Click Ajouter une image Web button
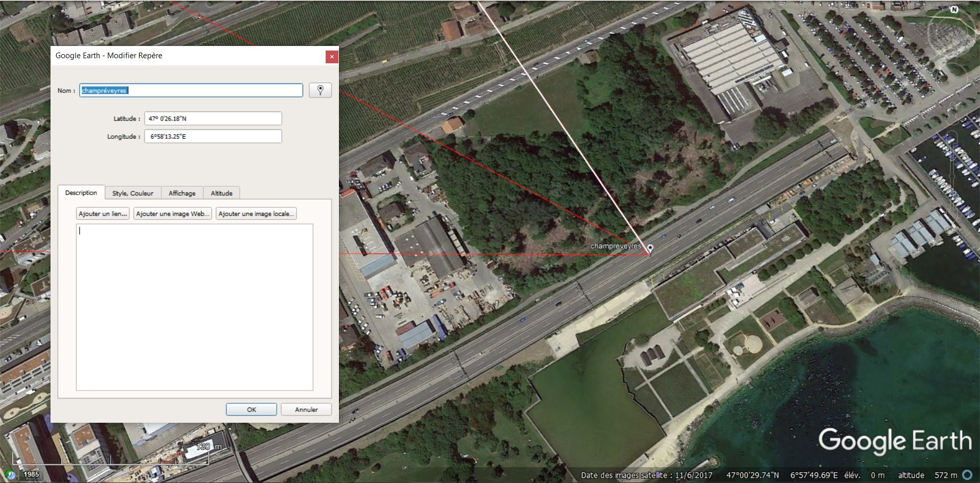 click(173, 214)
